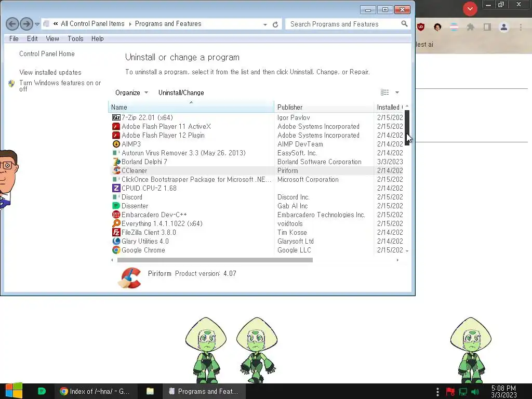
Task: Open the Chrome three-dot menu
Action: [521, 27]
